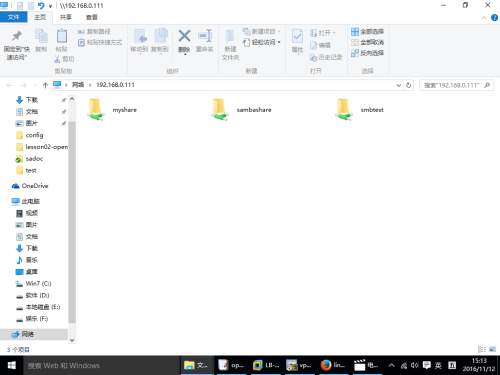Click the History ribbon button
500x375 pixels.
326,57
